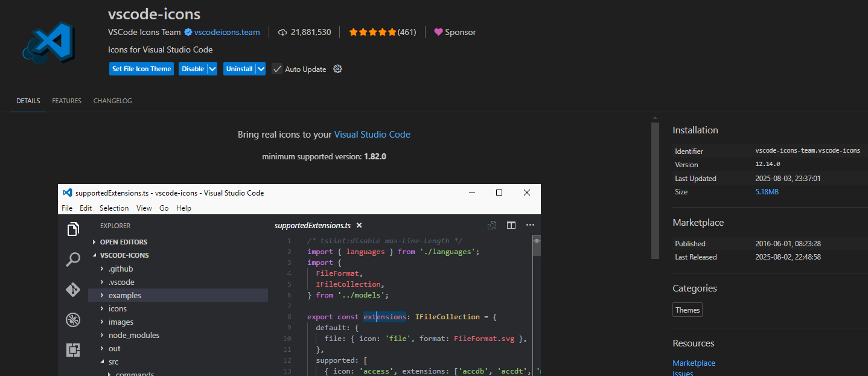Open the Disable dropdown arrow
This screenshot has height=376, width=868.
point(212,69)
